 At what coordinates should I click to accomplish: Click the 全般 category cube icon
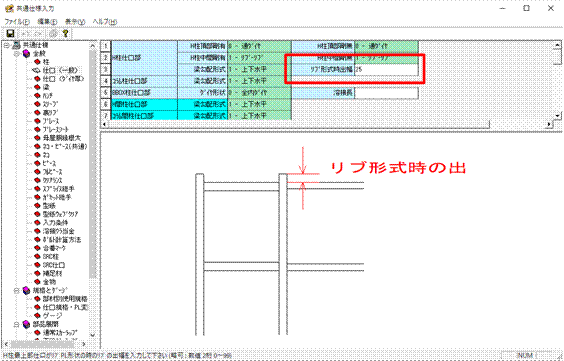(x=26, y=54)
